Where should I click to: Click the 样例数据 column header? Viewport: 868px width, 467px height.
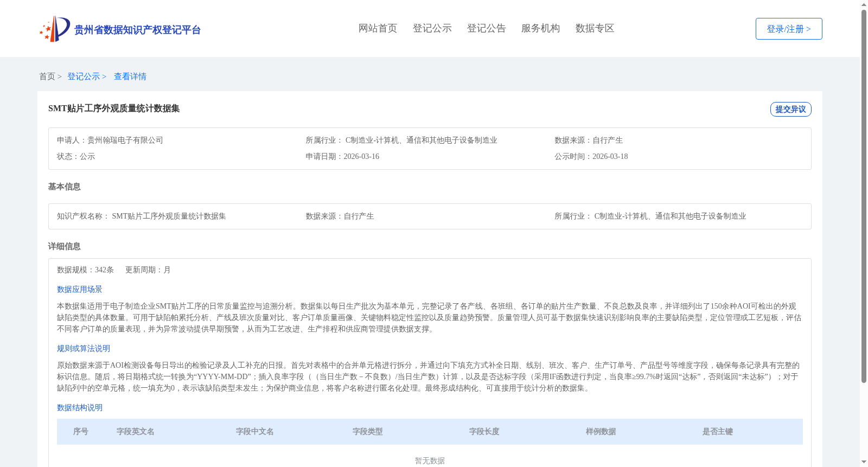click(601, 432)
